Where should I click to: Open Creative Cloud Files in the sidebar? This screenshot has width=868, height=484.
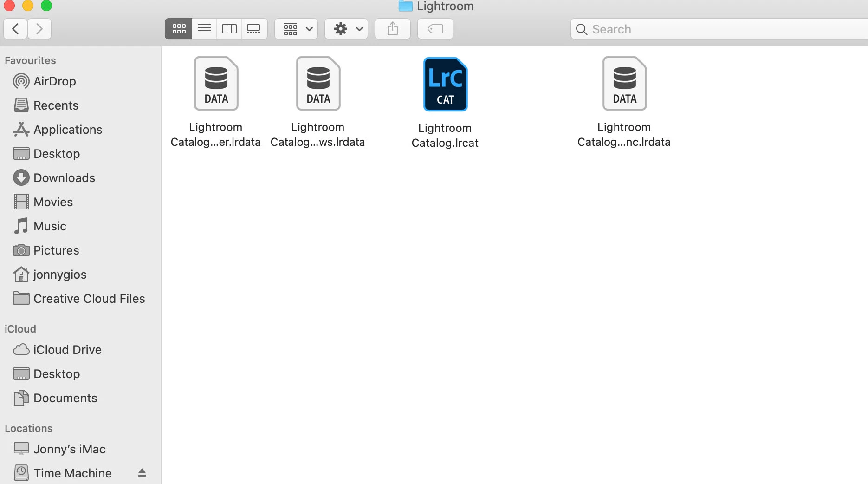click(80, 299)
